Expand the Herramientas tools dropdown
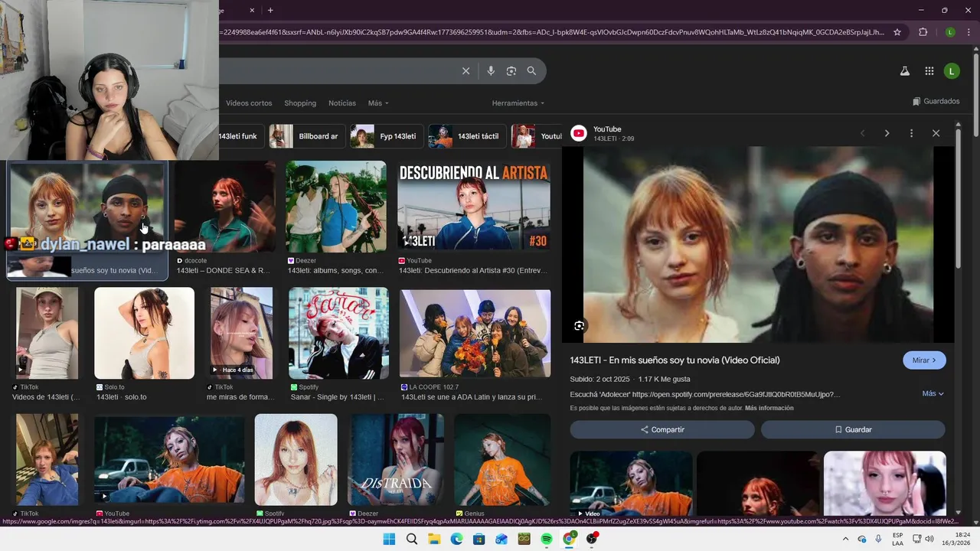 518,103
